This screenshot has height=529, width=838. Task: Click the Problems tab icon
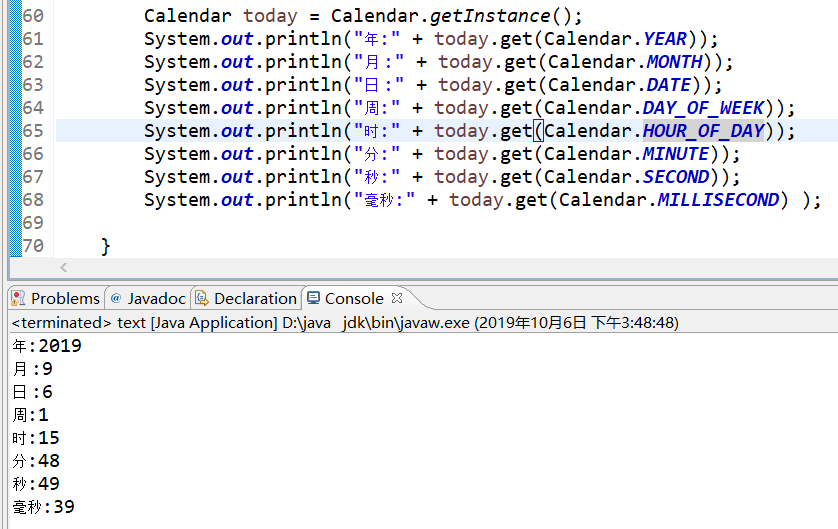point(18,298)
